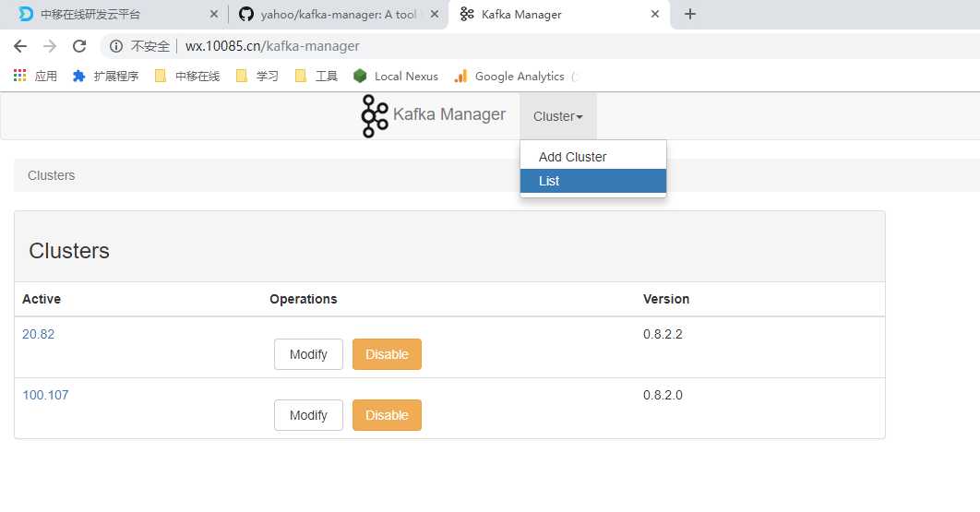
Task: Disable the 20.82 cluster
Action: 387,354
